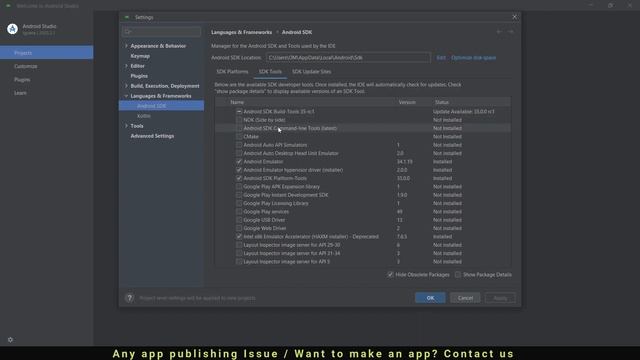This screenshot has height=360, width=640.
Task: Click Update Available status text
Action: tap(464, 111)
